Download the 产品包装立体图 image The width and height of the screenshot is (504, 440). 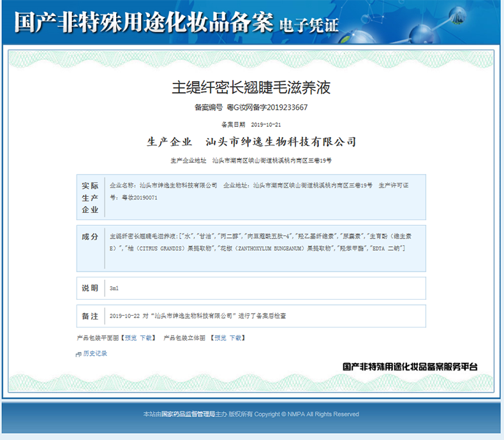[235, 338]
